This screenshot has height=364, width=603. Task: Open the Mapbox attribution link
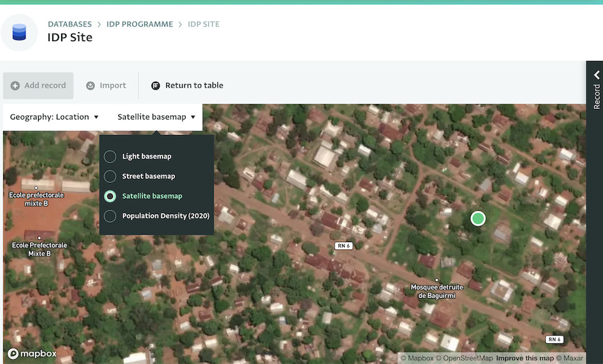click(417, 358)
